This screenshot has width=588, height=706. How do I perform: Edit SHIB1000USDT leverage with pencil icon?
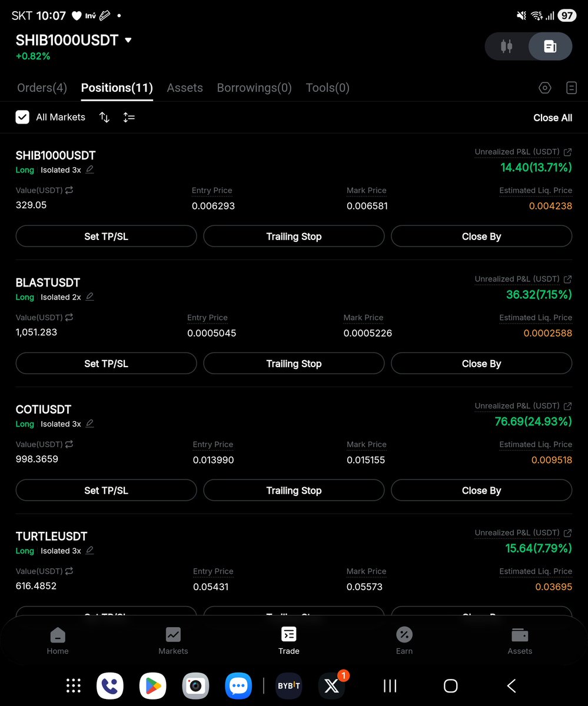pyautogui.click(x=89, y=169)
